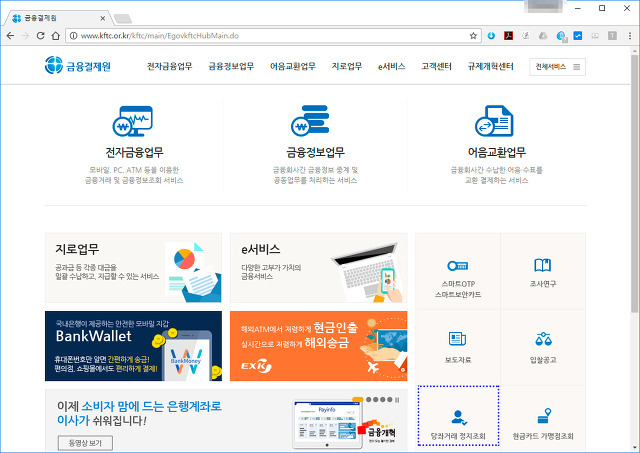Bookmark this page with the star icon

pyautogui.click(x=473, y=36)
